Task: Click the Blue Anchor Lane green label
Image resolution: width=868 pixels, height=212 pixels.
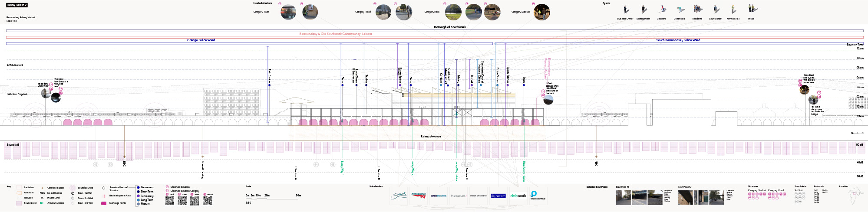Action: (524, 171)
